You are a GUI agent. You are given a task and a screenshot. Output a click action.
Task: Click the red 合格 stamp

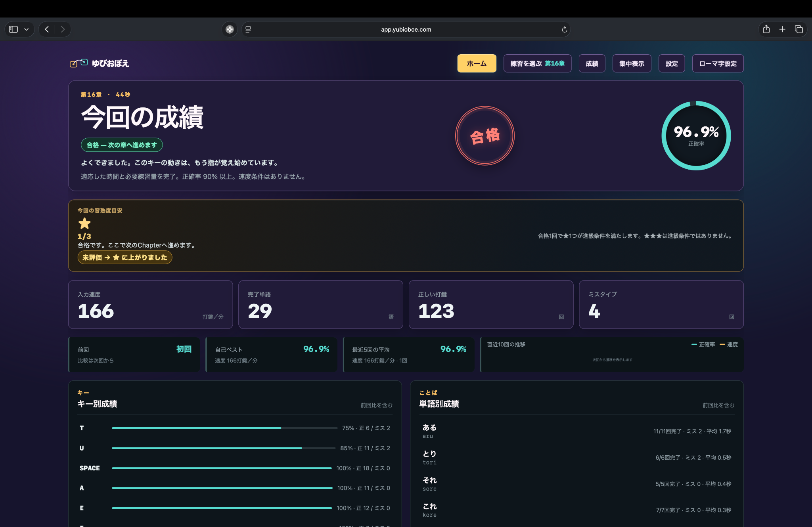485,136
